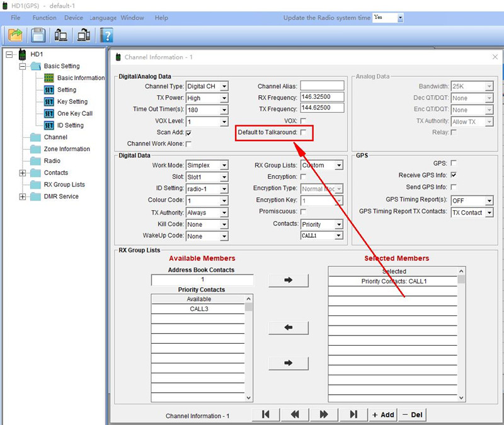The height and width of the screenshot is (425, 504).
Task: Enable Default to Talkaround checkbox
Action: tap(303, 132)
